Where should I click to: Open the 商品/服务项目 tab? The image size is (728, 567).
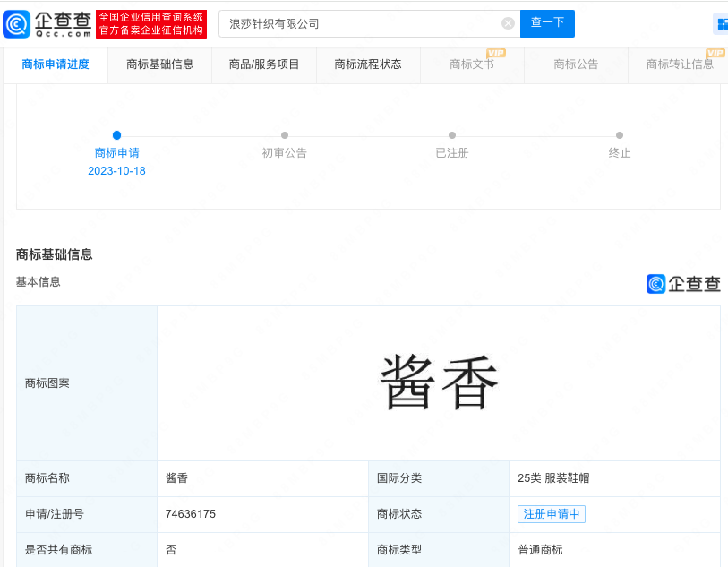click(264, 64)
